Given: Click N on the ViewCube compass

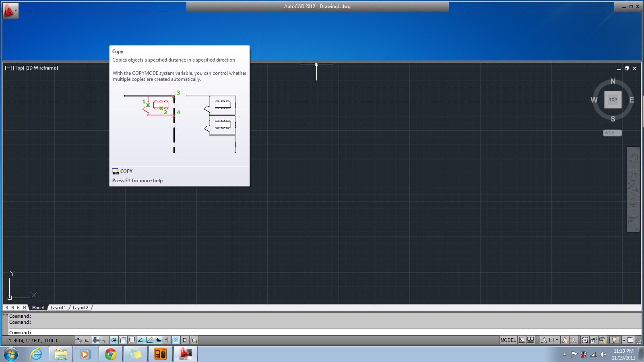Looking at the screenshot, I should tap(613, 81).
